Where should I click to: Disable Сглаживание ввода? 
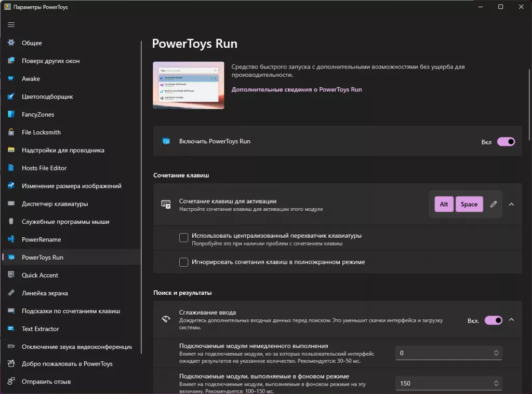[x=493, y=320]
